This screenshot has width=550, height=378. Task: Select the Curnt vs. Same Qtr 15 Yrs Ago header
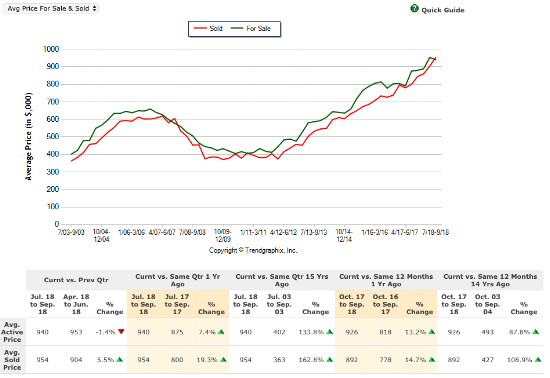[282, 280]
